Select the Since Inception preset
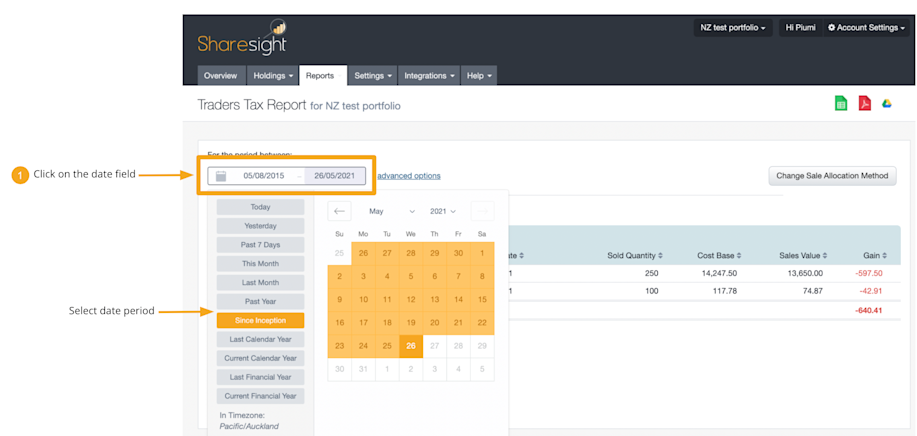Viewport: 917px width, 436px height. [260, 320]
